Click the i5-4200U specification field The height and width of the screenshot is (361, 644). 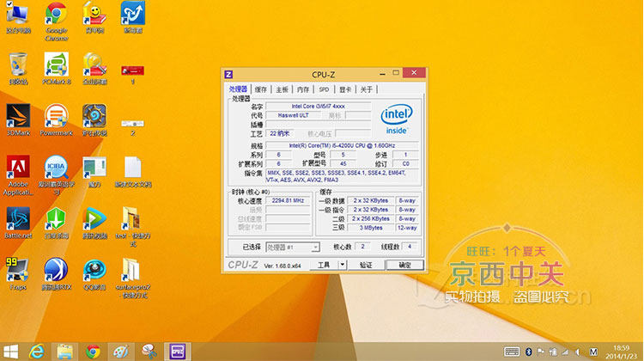(x=342, y=145)
